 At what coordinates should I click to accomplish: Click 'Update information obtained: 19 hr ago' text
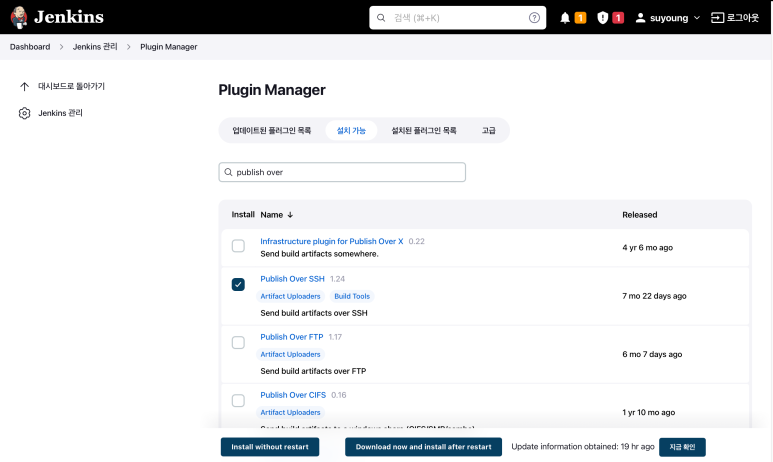[x=583, y=447]
